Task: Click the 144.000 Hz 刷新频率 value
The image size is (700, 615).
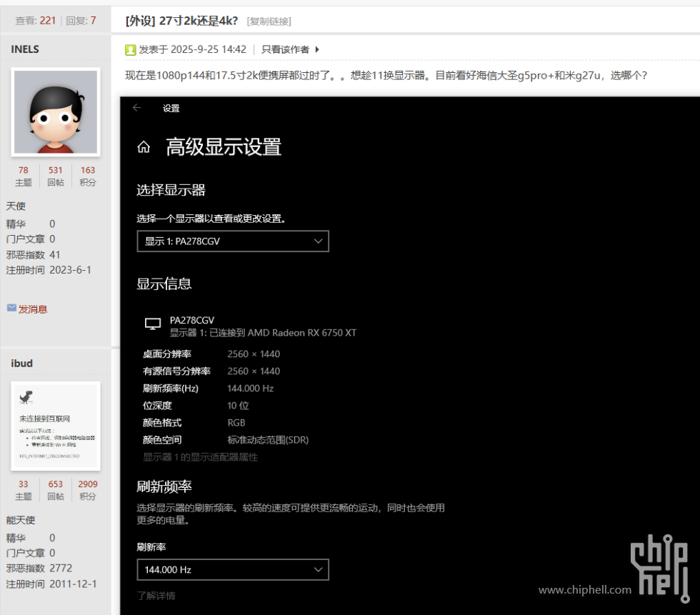Action: [251, 389]
